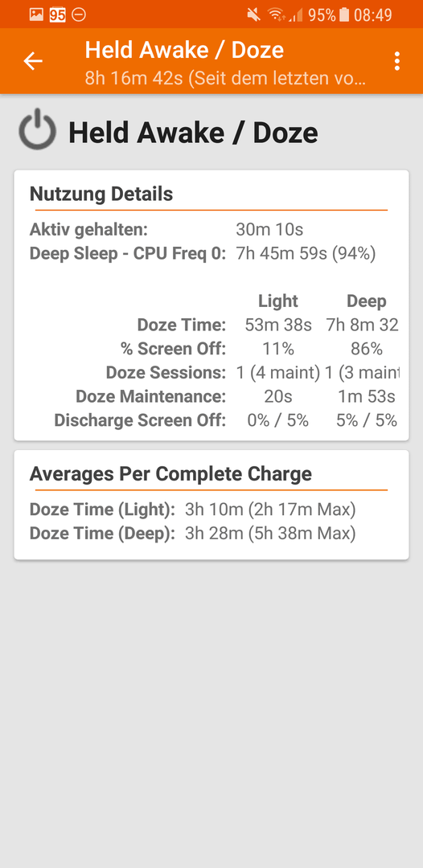Tap the back arrow in the header
The width and height of the screenshot is (423, 868).
[x=33, y=61]
